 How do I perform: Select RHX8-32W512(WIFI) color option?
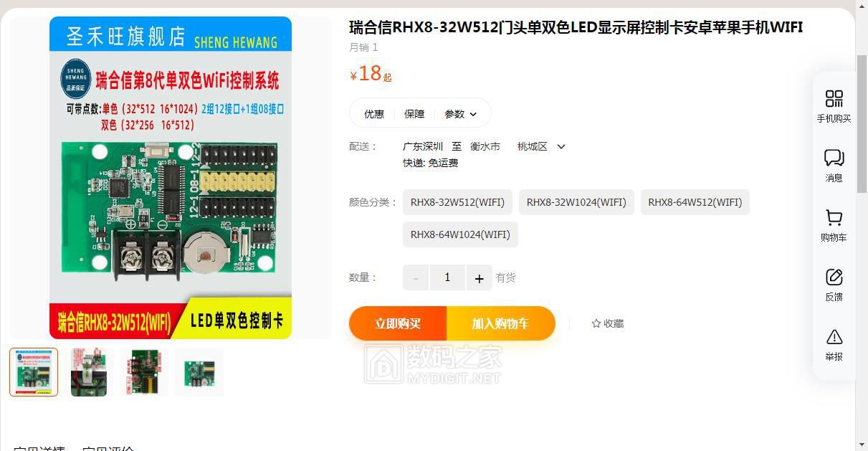pos(457,202)
